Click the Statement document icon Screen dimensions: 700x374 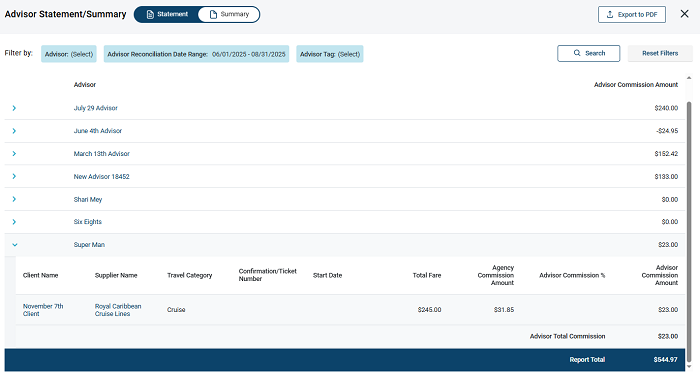[x=150, y=14]
